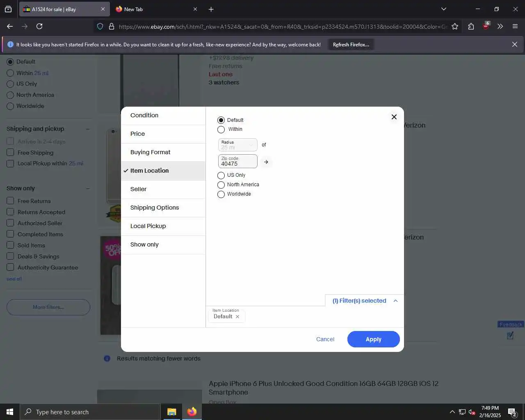
Task: Click the Refresh Firefox… button
Action: pos(351,44)
